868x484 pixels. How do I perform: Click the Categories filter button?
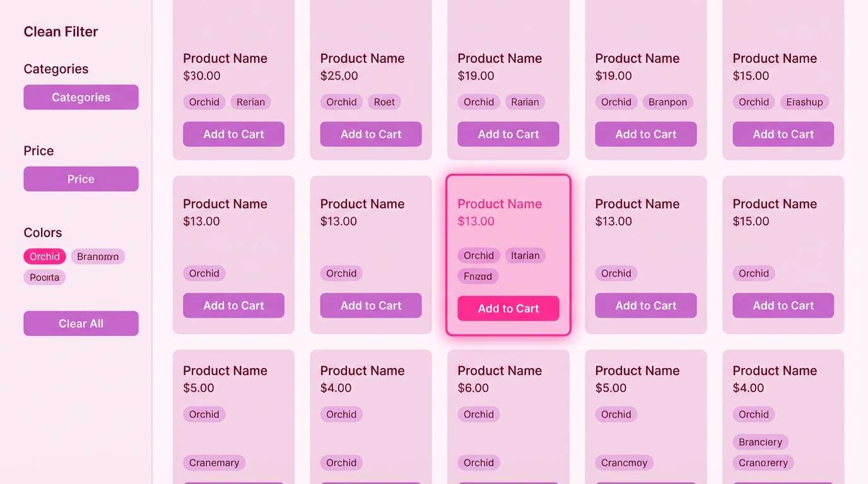pyautogui.click(x=81, y=97)
